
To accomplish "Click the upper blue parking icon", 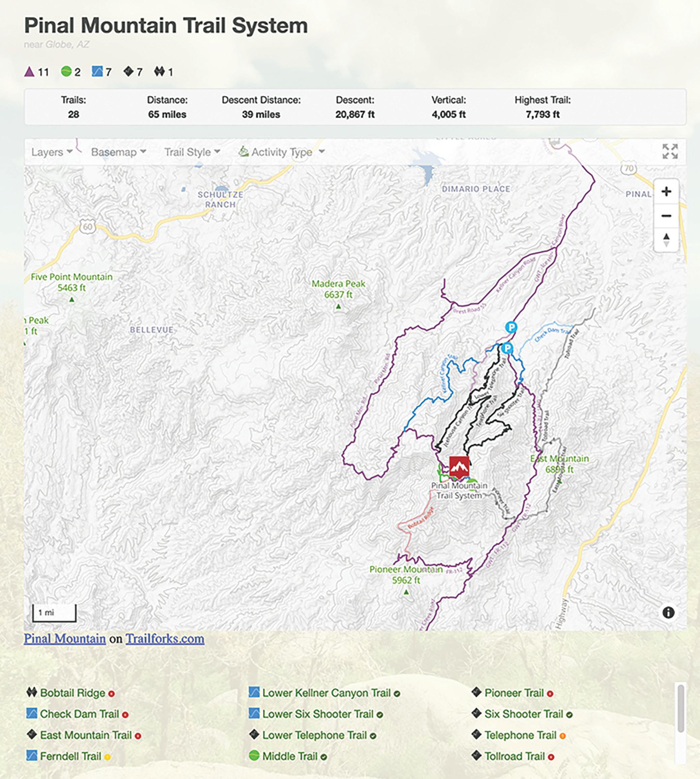I will [511, 327].
